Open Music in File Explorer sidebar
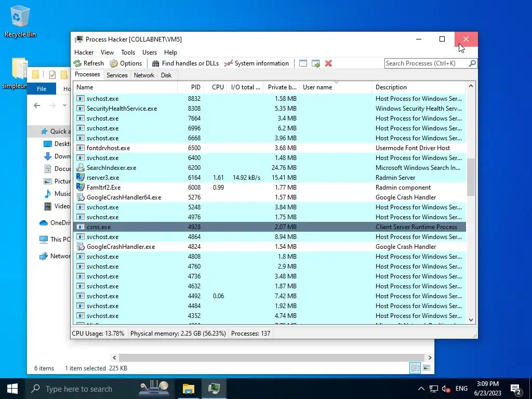Screen dimensions: 532x399 pos(57,194)
